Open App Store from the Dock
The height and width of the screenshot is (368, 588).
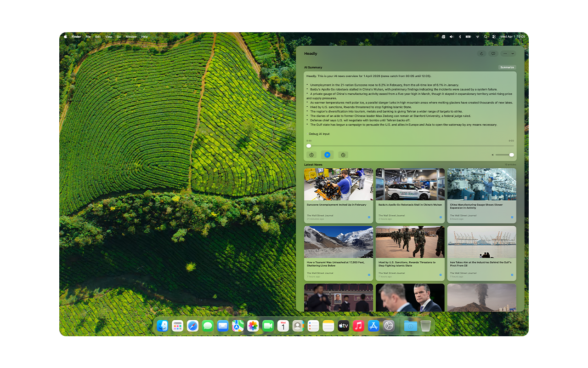373,326
